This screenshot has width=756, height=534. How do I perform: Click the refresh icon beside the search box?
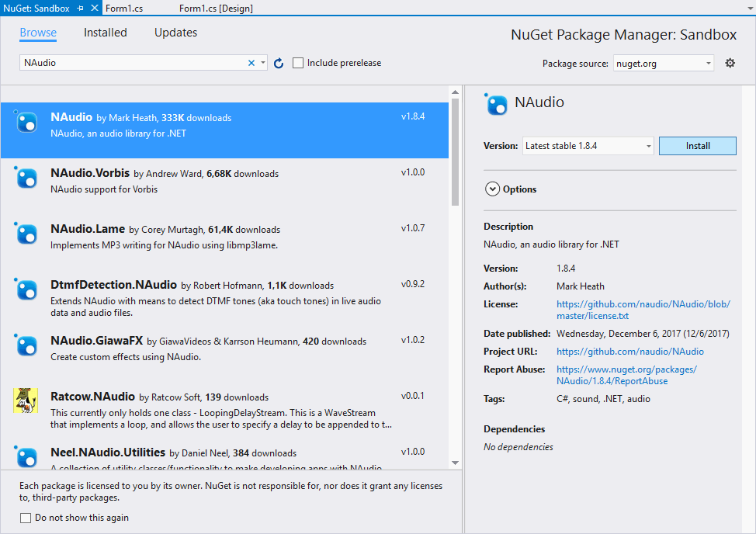coord(279,63)
